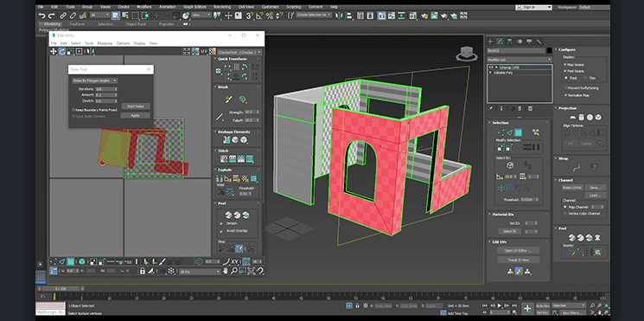The width and height of the screenshot is (644, 321).
Task: Click the Redo arrow in main toolbar
Action: (x=51, y=16)
